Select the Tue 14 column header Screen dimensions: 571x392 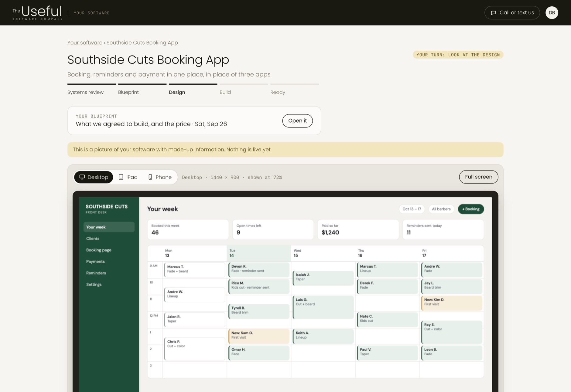(259, 253)
